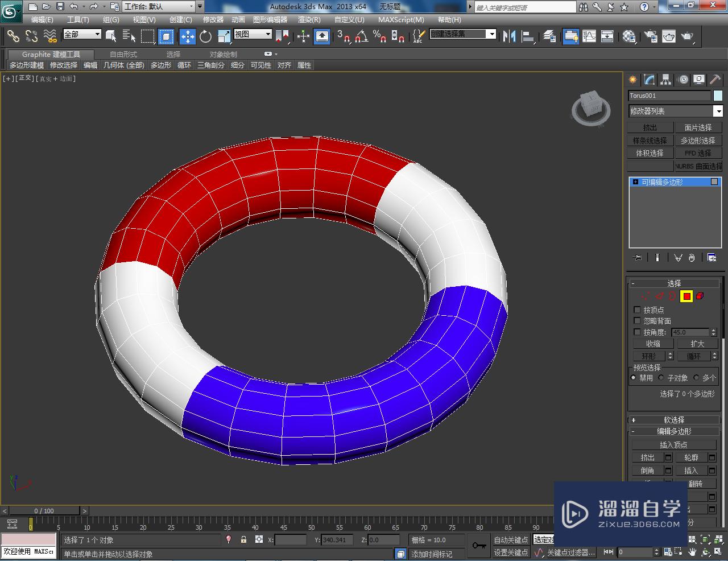Image resolution: width=728 pixels, height=561 pixels.
Task: Activate the Select Object tool
Action: (x=111, y=36)
